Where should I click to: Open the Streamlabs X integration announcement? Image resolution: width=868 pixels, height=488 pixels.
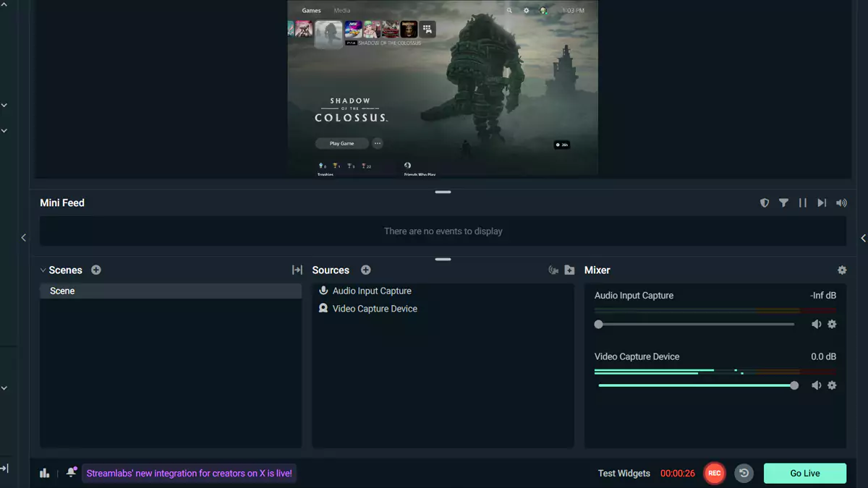pos(190,474)
